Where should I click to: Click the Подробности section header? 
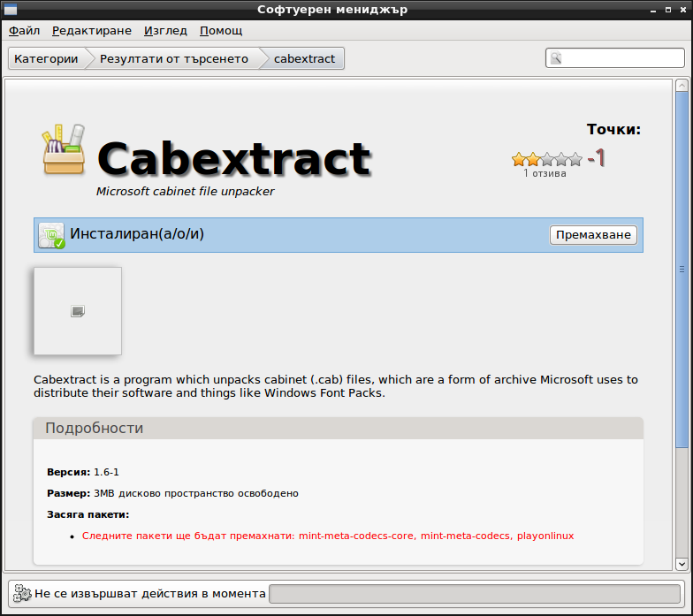338,428
